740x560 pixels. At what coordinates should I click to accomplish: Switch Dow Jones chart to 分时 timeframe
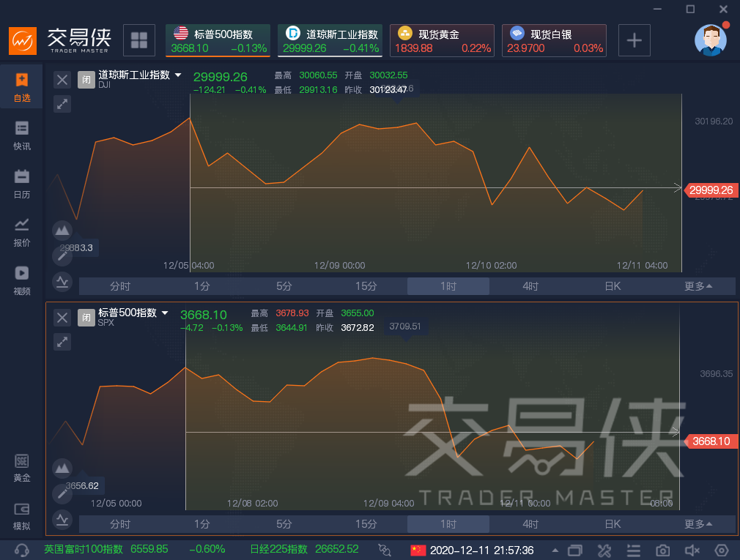[x=120, y=286]
